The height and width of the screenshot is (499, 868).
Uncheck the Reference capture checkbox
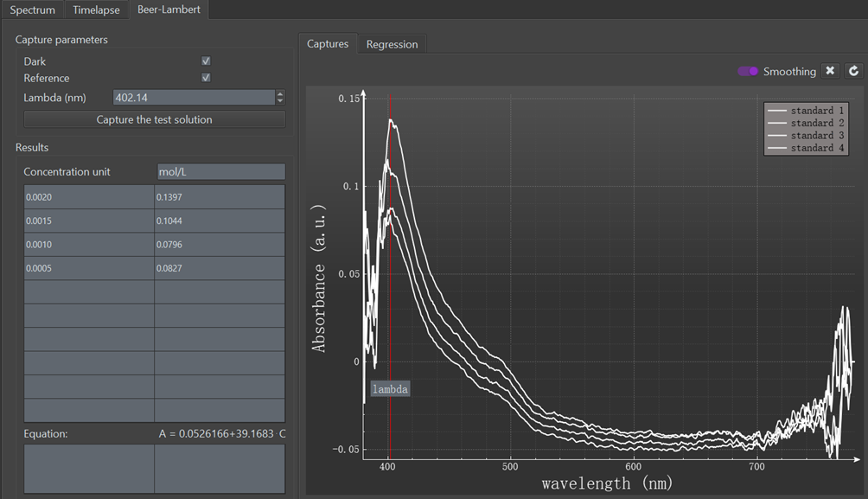206,78
